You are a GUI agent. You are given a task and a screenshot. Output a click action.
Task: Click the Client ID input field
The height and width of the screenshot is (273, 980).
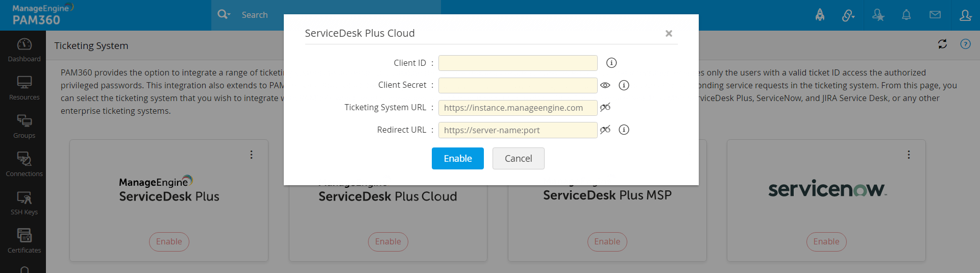[518, 63]
